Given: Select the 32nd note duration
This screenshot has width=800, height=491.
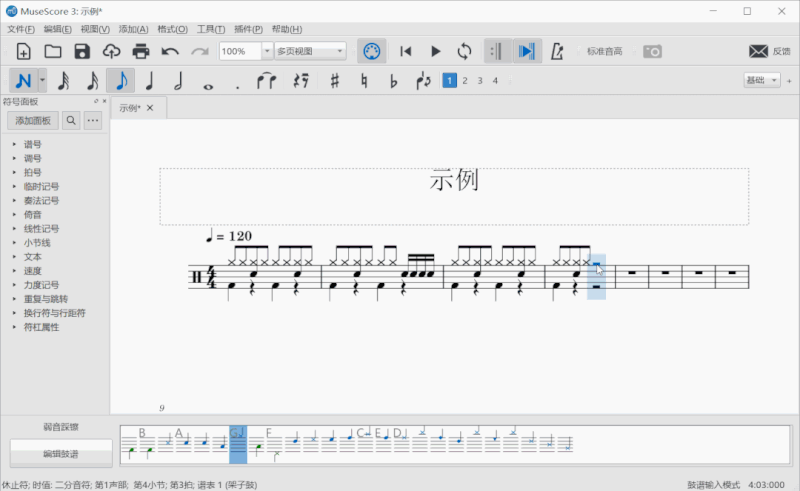Looking at the screenshot, I should click(63, 81).
